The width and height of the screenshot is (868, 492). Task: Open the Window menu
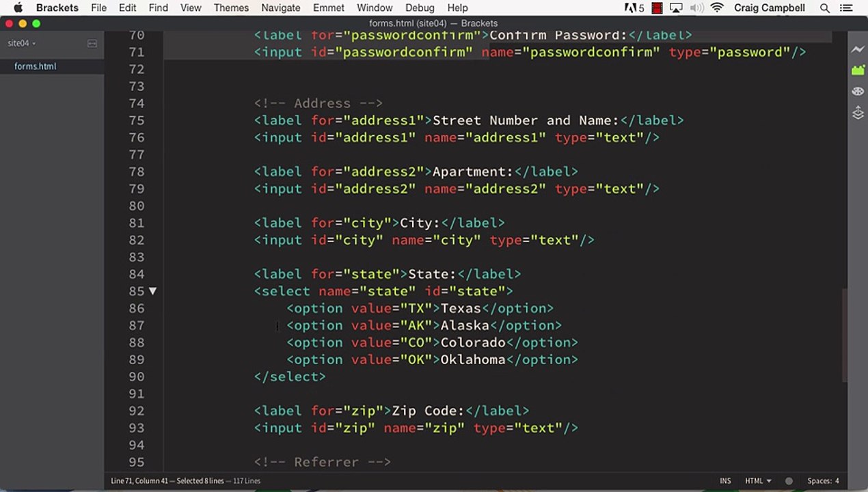tap(375, 8)
